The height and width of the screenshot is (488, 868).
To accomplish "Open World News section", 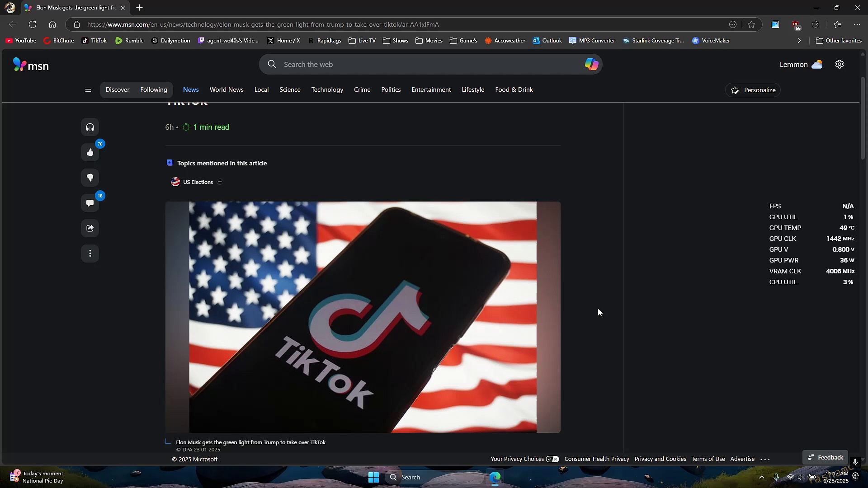I will point(226,90).
